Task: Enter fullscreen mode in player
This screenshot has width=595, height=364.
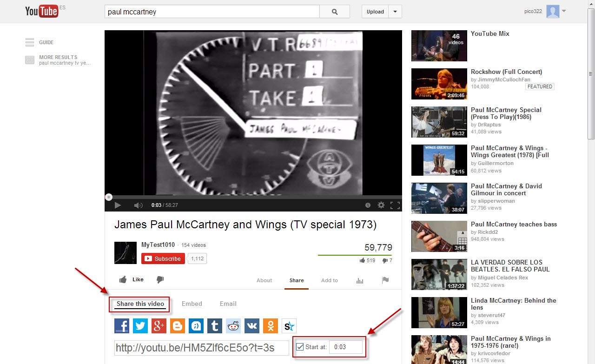Action: tap(395, 205)
